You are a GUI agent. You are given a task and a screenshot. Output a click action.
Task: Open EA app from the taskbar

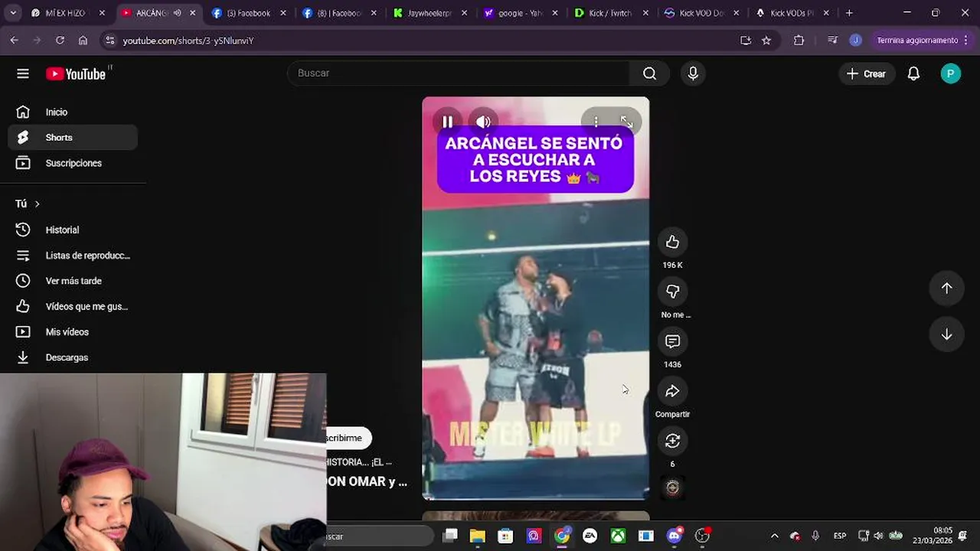pos(590,536)
